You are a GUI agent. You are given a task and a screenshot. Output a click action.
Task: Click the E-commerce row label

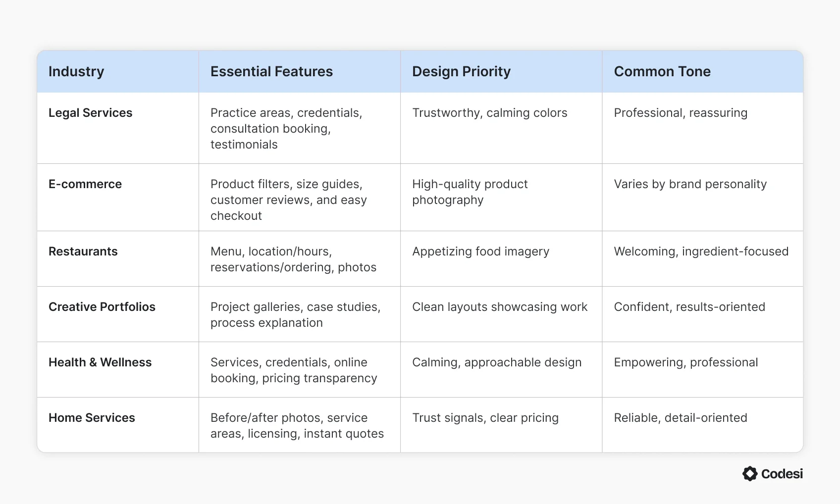pyautogui.click(x=85, y=184)
